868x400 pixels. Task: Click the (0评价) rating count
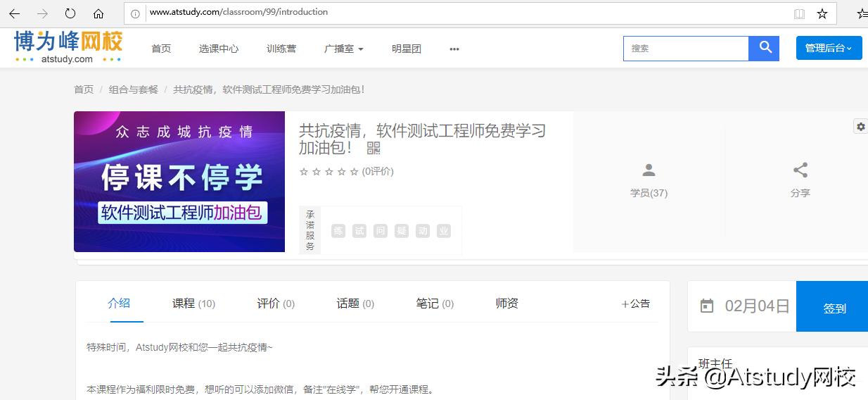tap(378, 171)
